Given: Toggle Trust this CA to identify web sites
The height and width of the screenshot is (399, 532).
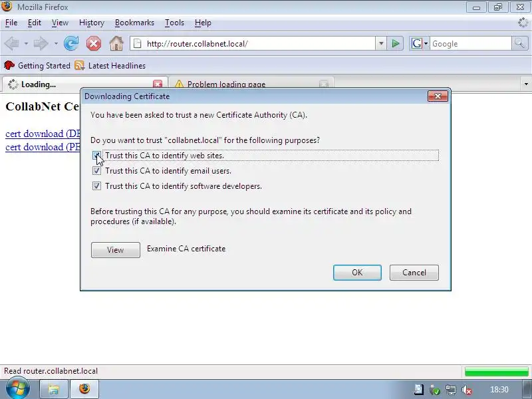Looking at the screenshot, I should 96,156.
